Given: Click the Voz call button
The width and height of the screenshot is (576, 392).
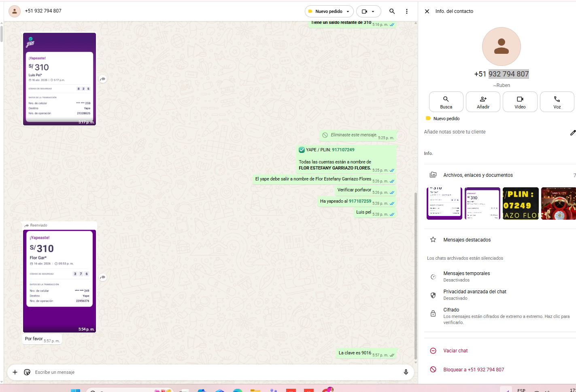Looking at the screenshot, I should tap(557, 102).
